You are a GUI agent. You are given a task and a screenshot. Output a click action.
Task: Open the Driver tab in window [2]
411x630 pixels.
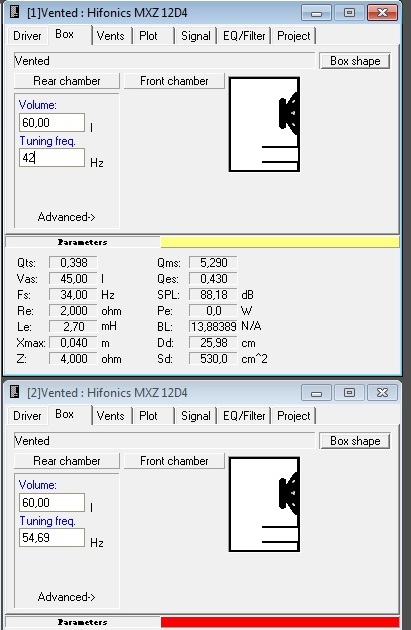click(27, 416)
